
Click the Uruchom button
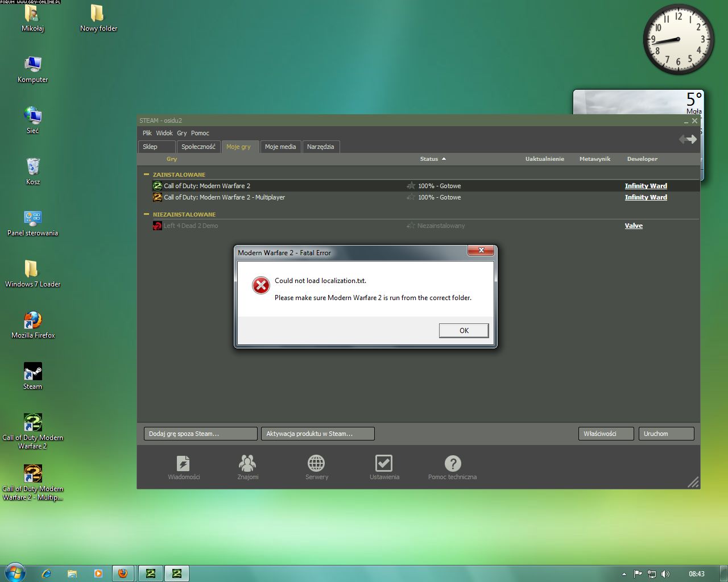[666, 434]
